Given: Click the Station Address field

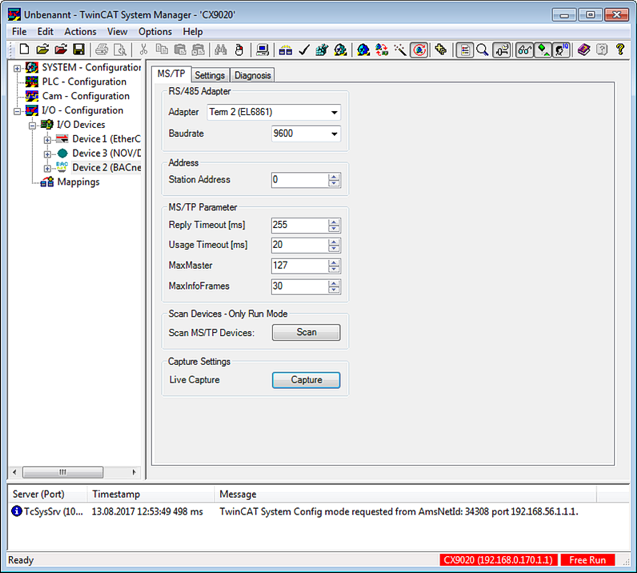Looking at the screenshot, I should click(x=299, y=180).
